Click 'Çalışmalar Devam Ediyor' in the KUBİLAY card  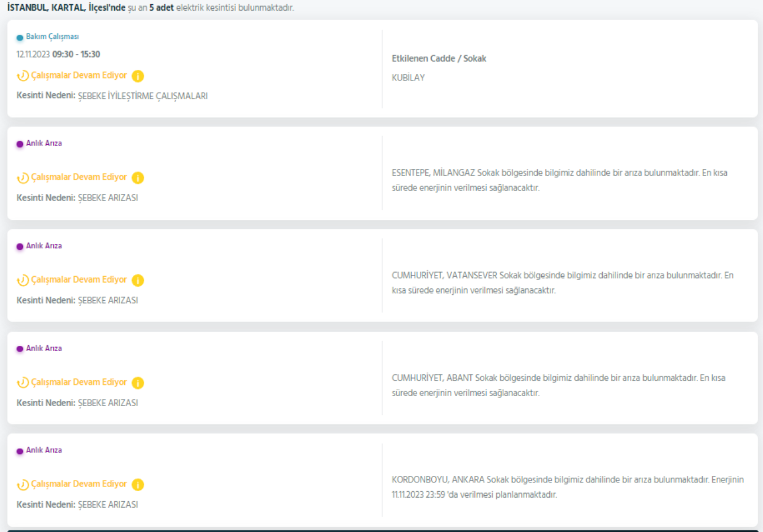79,76
